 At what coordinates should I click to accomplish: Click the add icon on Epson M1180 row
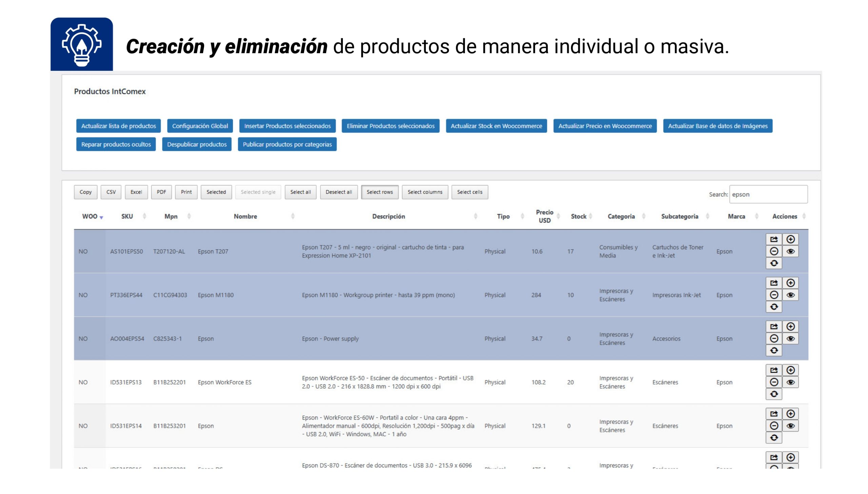coord(791,283)
